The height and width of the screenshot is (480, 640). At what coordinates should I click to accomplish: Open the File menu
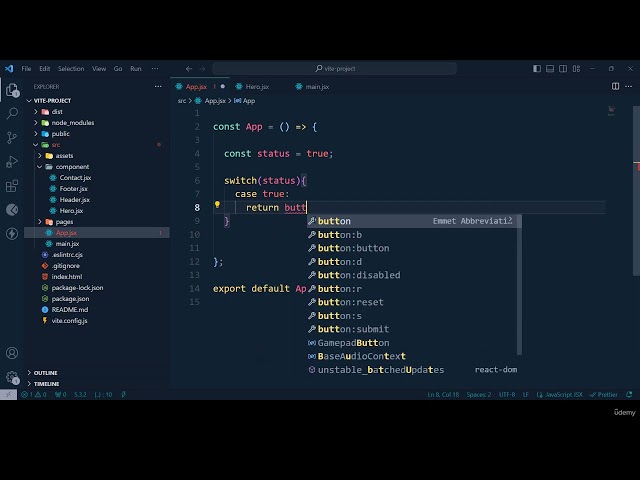[26, 69]
